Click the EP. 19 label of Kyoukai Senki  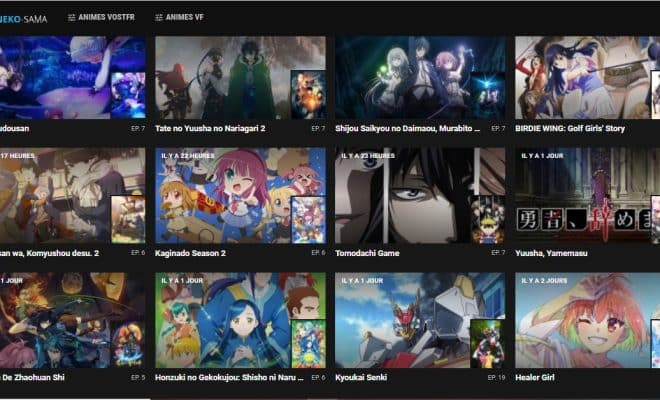tap(496, 378)
